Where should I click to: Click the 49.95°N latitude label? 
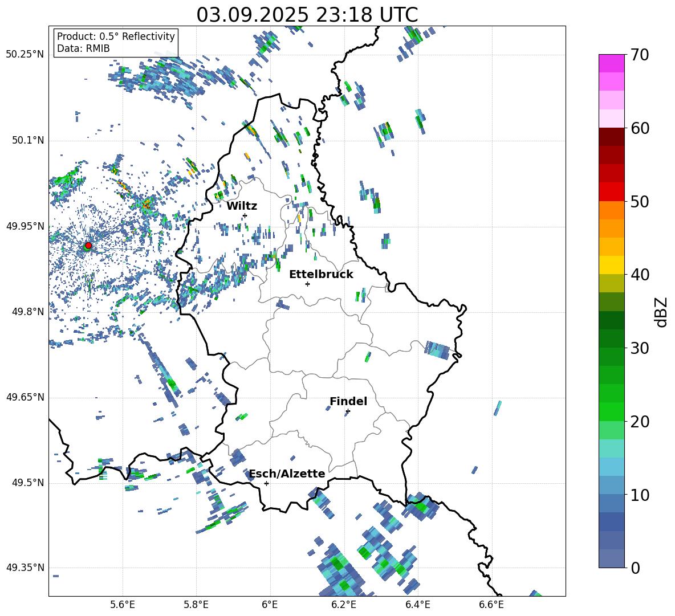[25, 226]
